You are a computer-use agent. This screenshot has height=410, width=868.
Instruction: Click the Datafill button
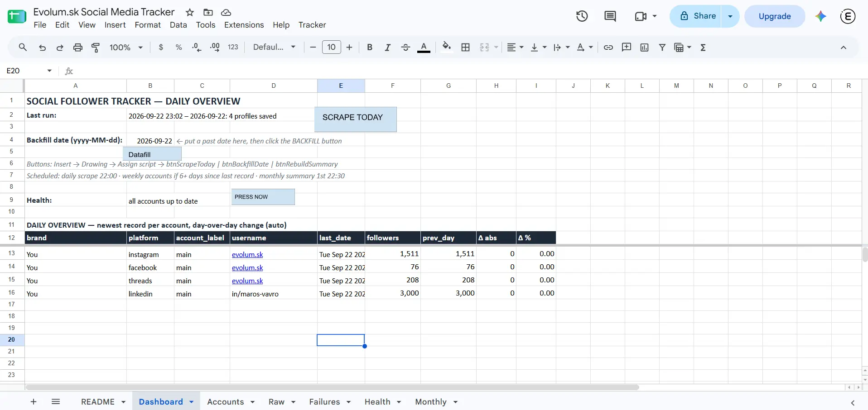(x=152, y=154)
